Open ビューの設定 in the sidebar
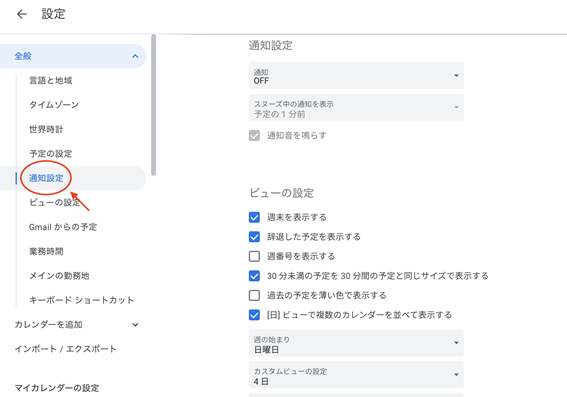Image resolution: width=567 pixels, height=397 pixels. pyautogui.click(x=55, y=202)
